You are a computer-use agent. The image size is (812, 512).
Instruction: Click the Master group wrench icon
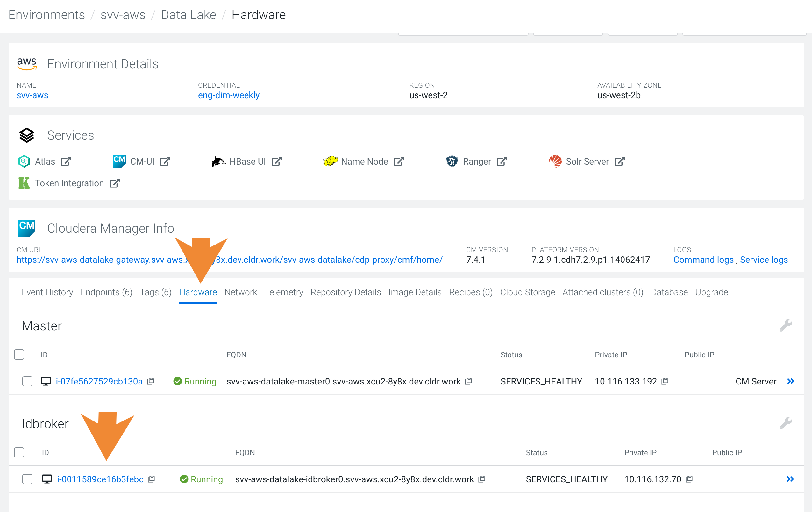(x=785, y=325)
